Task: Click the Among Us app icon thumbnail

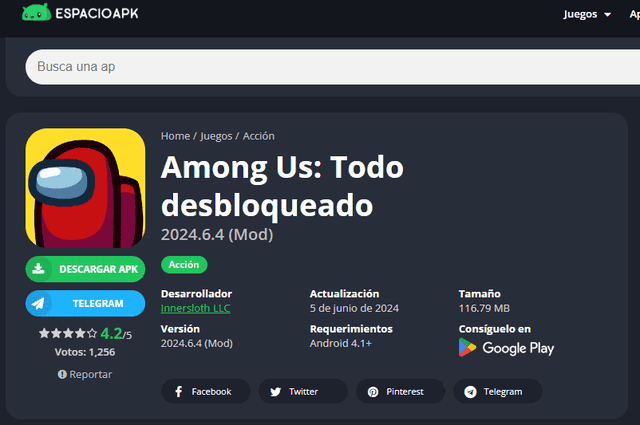Action: pyautogui.click(x=85, y=188)
